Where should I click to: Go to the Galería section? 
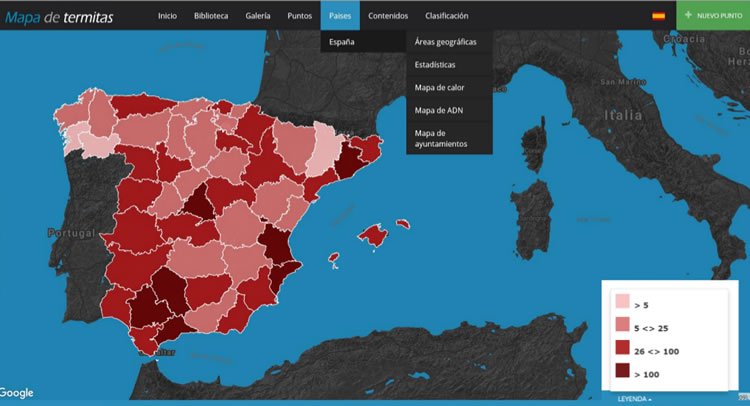tap(258, 16)
